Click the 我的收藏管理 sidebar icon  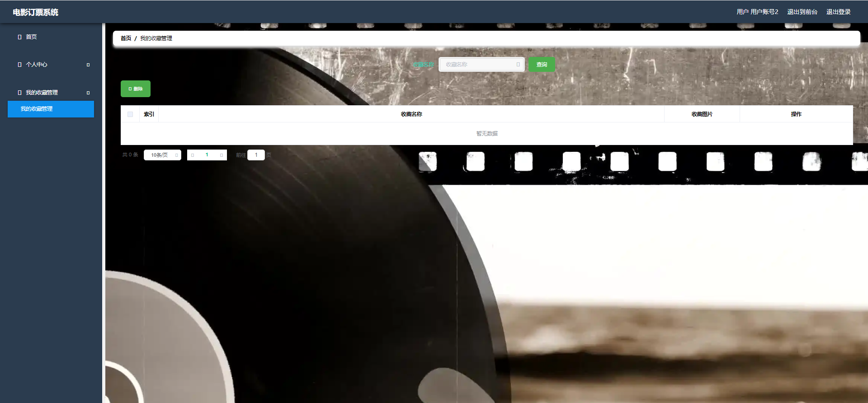tap(19, 93)
